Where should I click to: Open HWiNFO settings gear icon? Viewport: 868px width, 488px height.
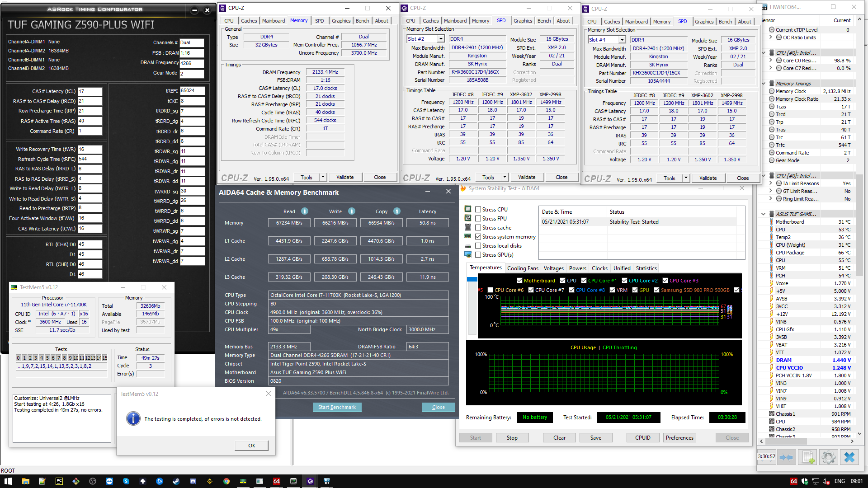(828, 457)
